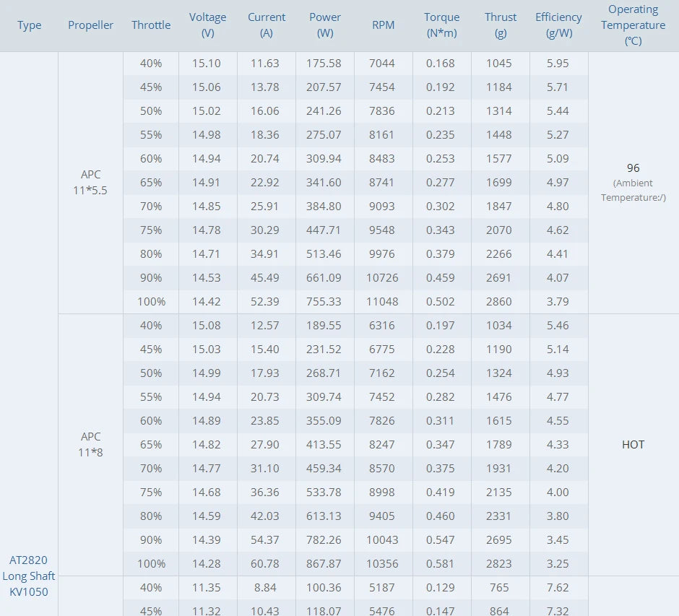The image size is (679, 616).
Task: Select the 7.62 efficiency value
Action: pyautogui.click(x=558, y=588)
